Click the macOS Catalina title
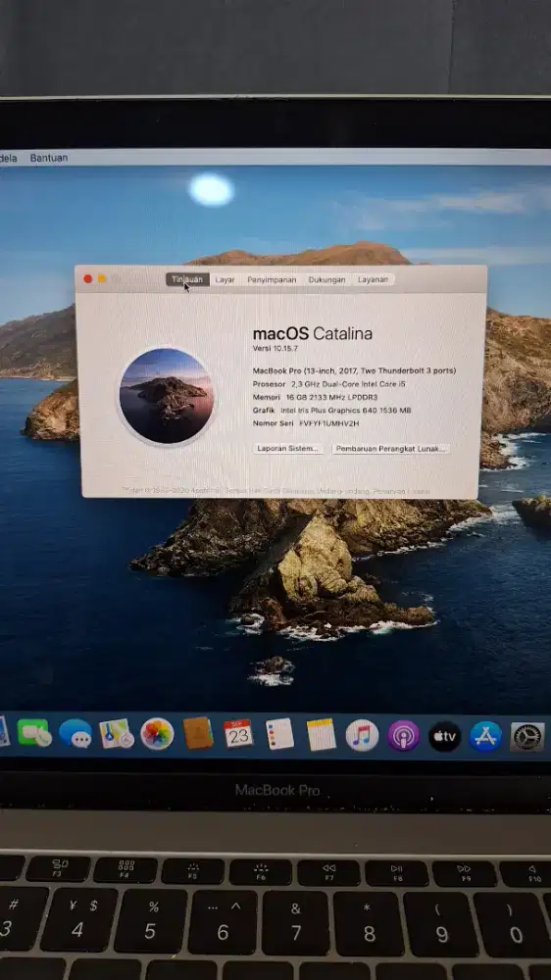This screenshot has height=980, width=551. click(313, 333)
